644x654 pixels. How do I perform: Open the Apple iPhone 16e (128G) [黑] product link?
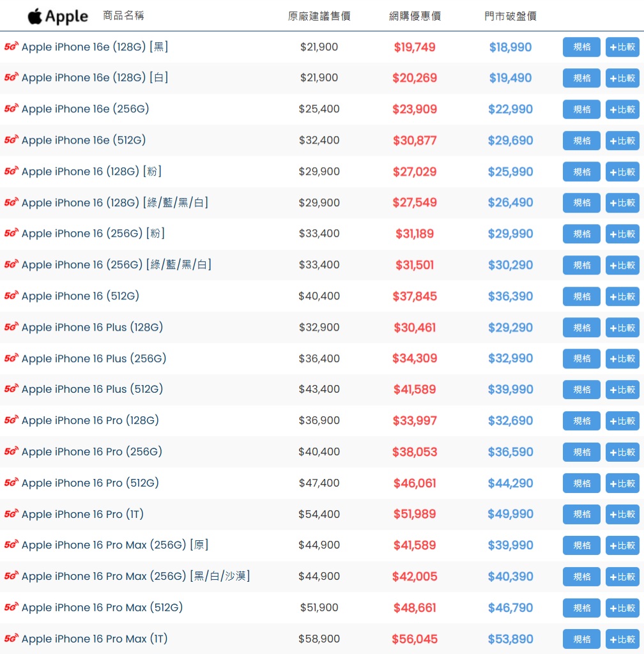point(95,47)
